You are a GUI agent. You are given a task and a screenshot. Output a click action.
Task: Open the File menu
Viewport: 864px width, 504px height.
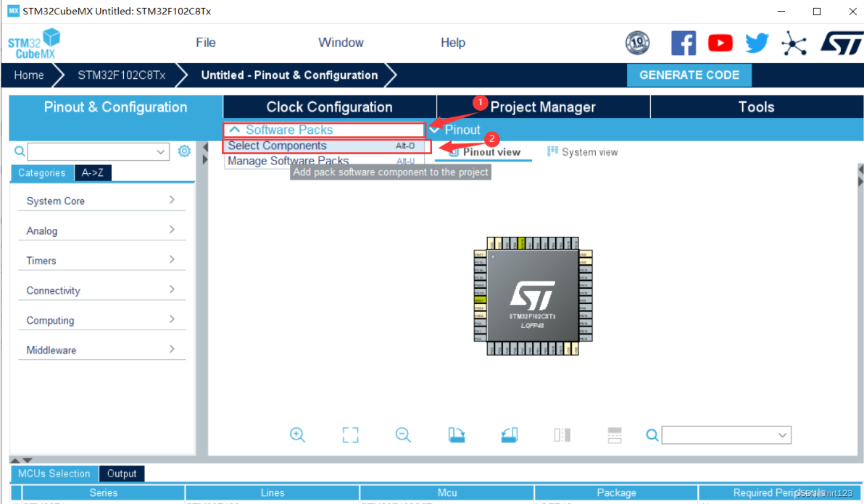(x=206, y=43)
